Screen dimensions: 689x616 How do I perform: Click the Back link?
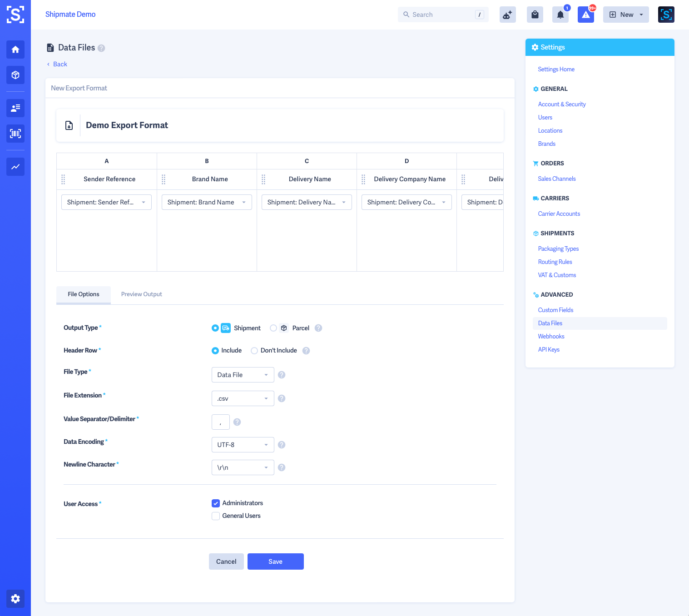60,64
